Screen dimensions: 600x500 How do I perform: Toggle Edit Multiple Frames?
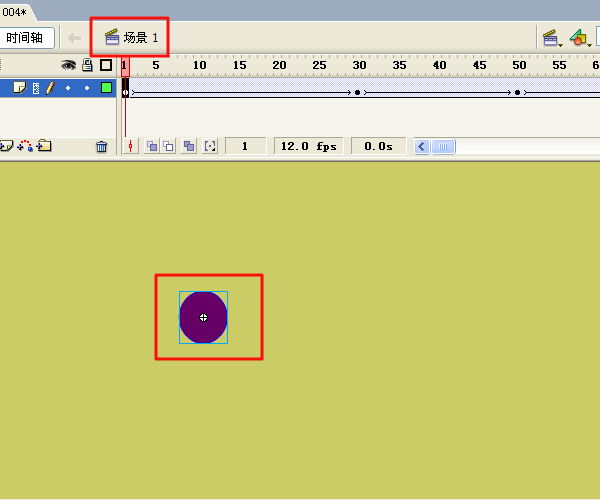(x=189, y=146)
